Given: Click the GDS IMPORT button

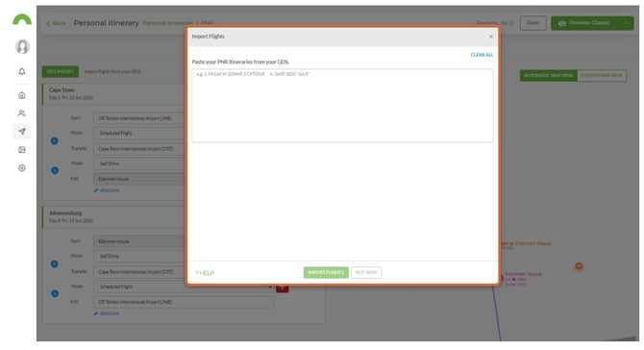Looking at the screenshot, I should click(60, 71).
